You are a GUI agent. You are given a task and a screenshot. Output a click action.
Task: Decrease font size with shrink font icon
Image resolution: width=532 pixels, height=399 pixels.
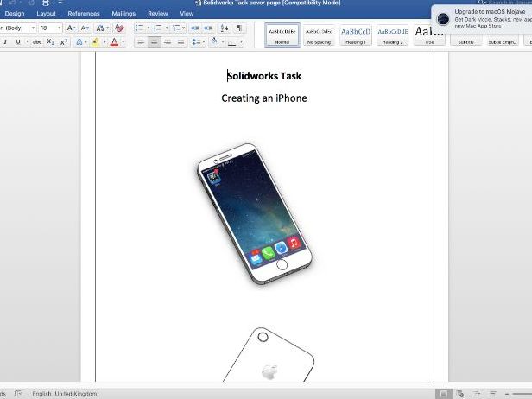click(85, 28)
